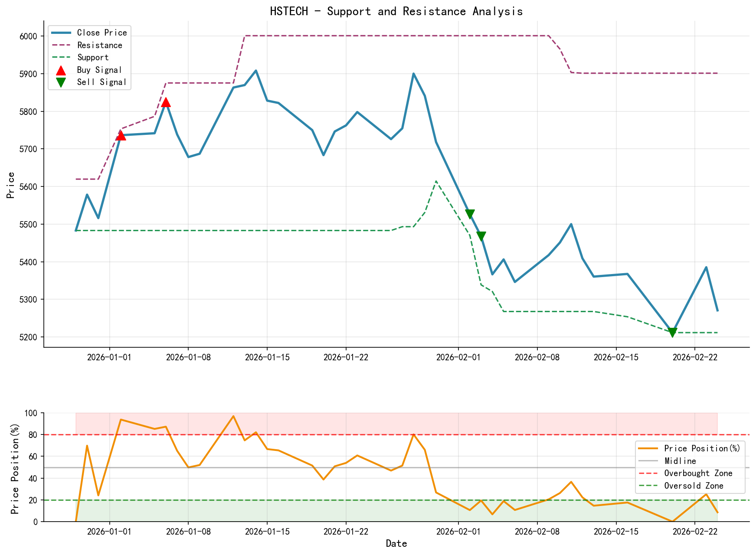This screenshot has width=756, height=555.
Task: Click the first red buy triangle on the chart
Action: coord(121,137)
